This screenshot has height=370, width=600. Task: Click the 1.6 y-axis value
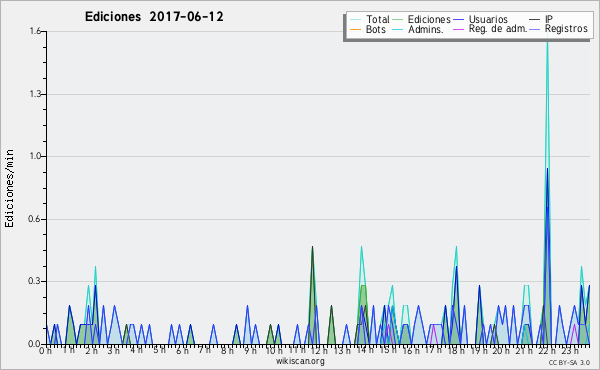pos(35,31)
